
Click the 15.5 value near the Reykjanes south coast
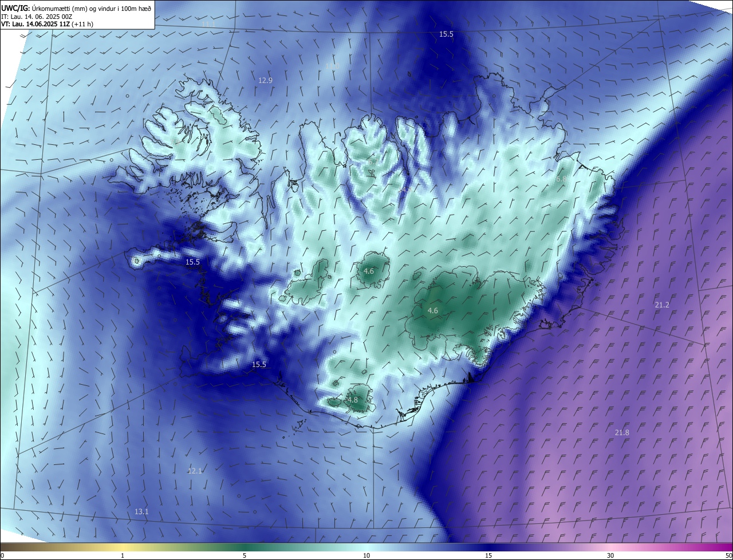(259, 365)
